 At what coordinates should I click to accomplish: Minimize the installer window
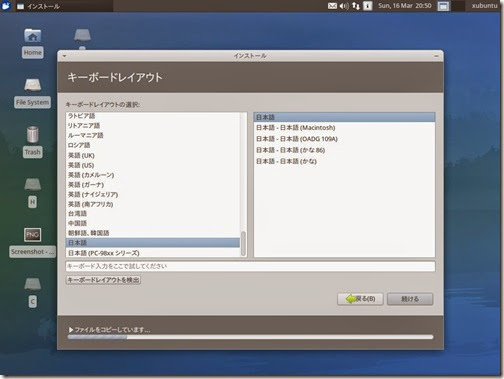(436, 56)
